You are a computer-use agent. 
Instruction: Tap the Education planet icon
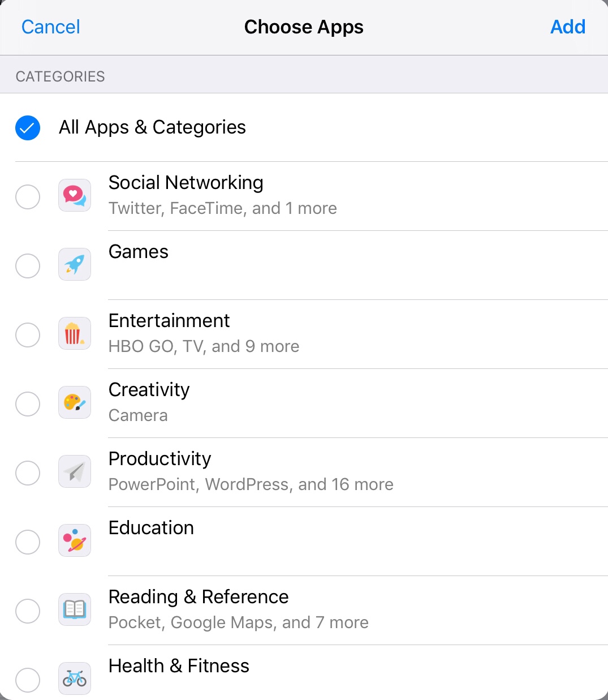pos(75,541)
